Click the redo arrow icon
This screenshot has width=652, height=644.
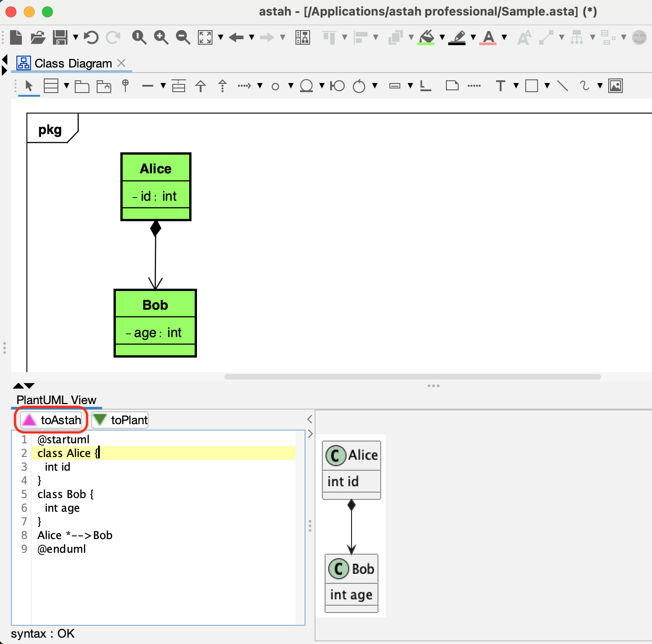[113, 37]
